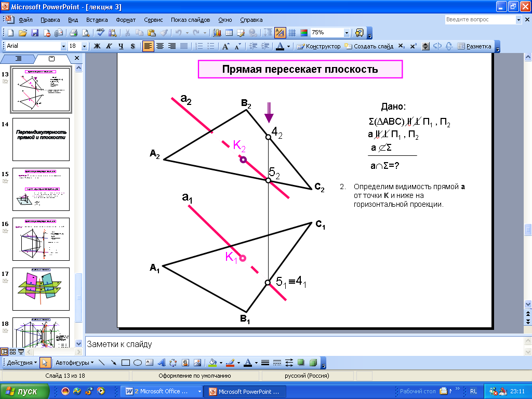Open font color dropdown arrow in formatting toolbar

click(288, 46)
